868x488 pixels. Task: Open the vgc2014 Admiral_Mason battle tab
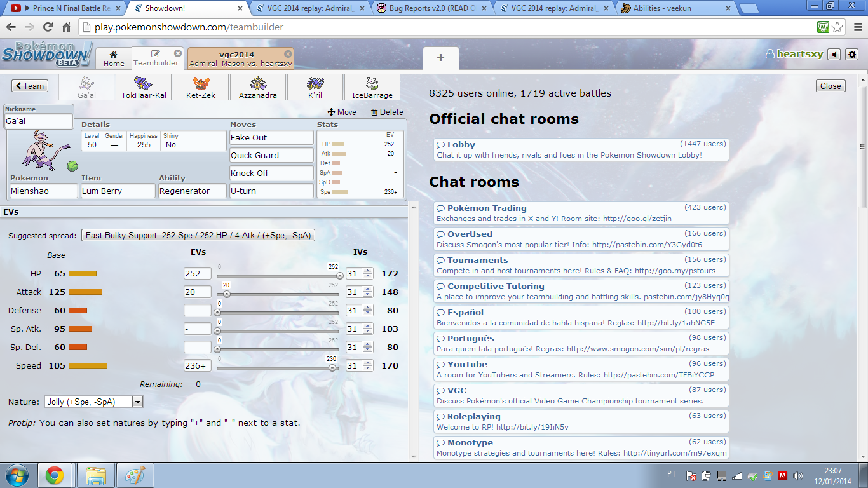point(241,58)
